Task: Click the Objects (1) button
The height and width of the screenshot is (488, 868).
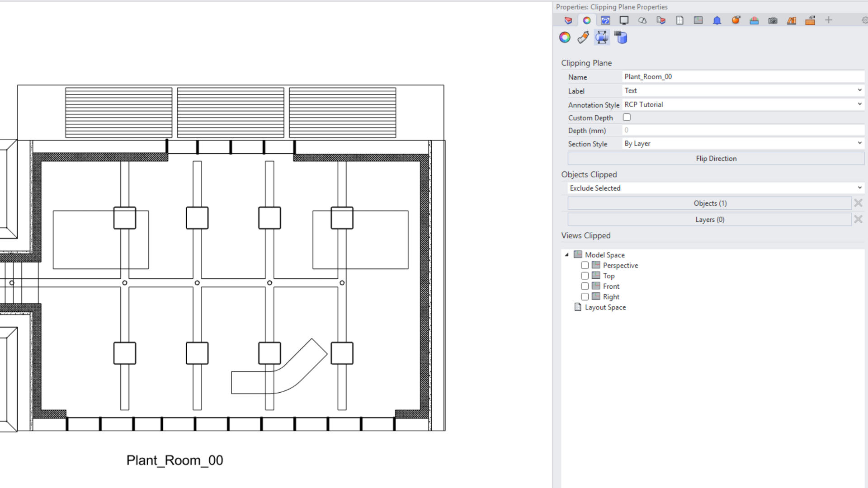Action: point(710,203)
